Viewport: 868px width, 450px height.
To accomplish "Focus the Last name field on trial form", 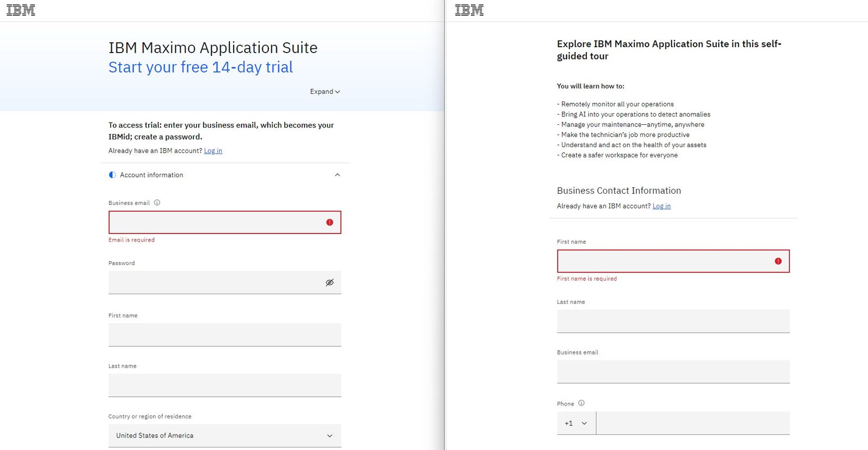I will pyautogui.click(x=225, y=385).
